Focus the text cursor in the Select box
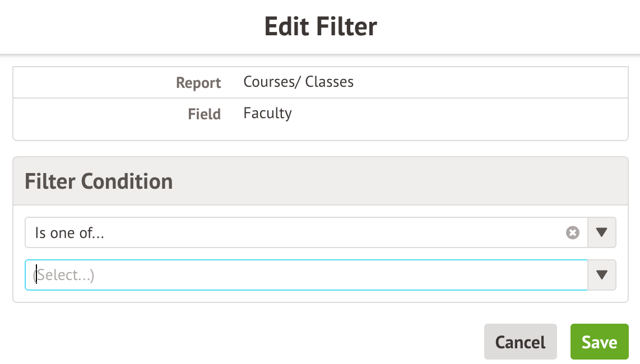The image size is (640, 364). (x=38, y=275)
